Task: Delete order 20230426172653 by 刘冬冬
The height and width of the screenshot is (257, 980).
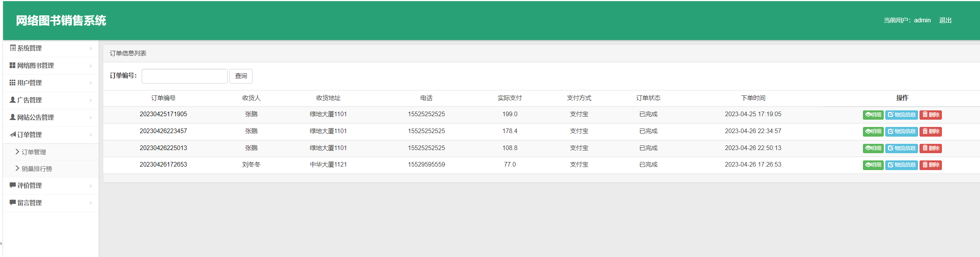Action: [930, 165]
